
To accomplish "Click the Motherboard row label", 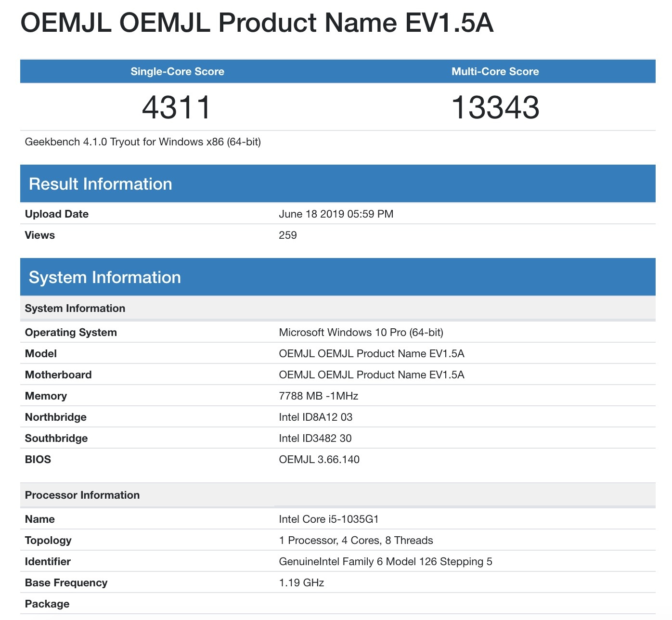I will pyautogui.click(x=58, y=375).
